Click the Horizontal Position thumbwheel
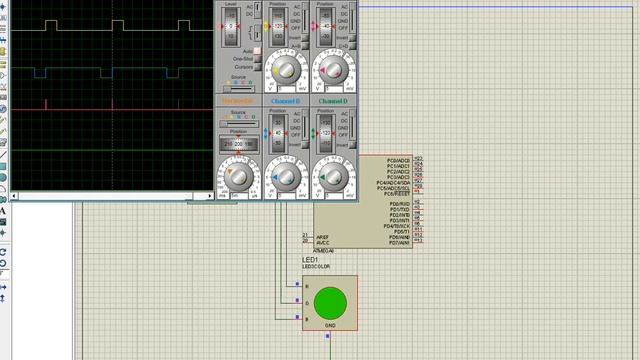The width and height of the screenshot is (640, 360). coord(239,144)
